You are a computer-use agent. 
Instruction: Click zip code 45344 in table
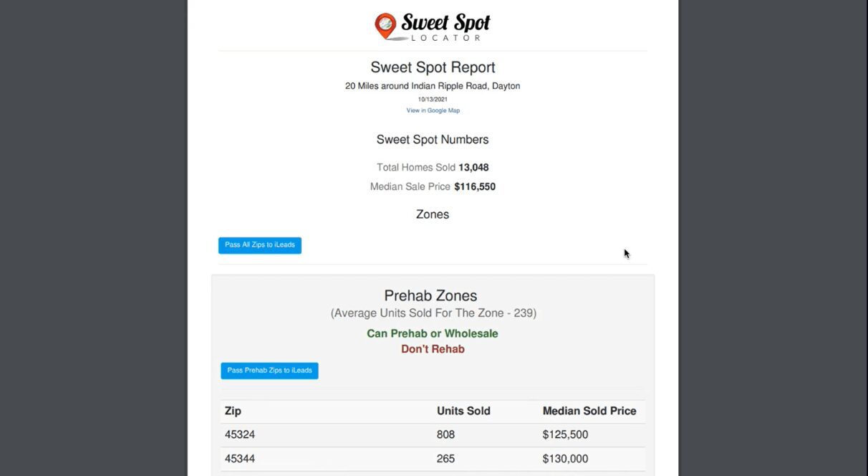coord(240,459)
